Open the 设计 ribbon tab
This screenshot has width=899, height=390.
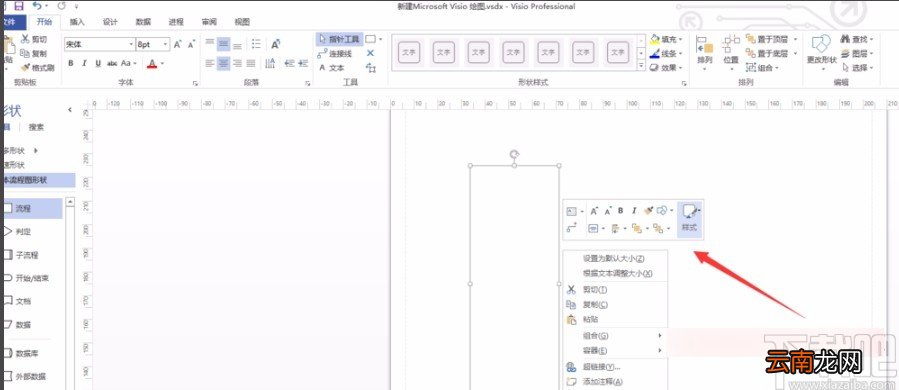(110, 22)
